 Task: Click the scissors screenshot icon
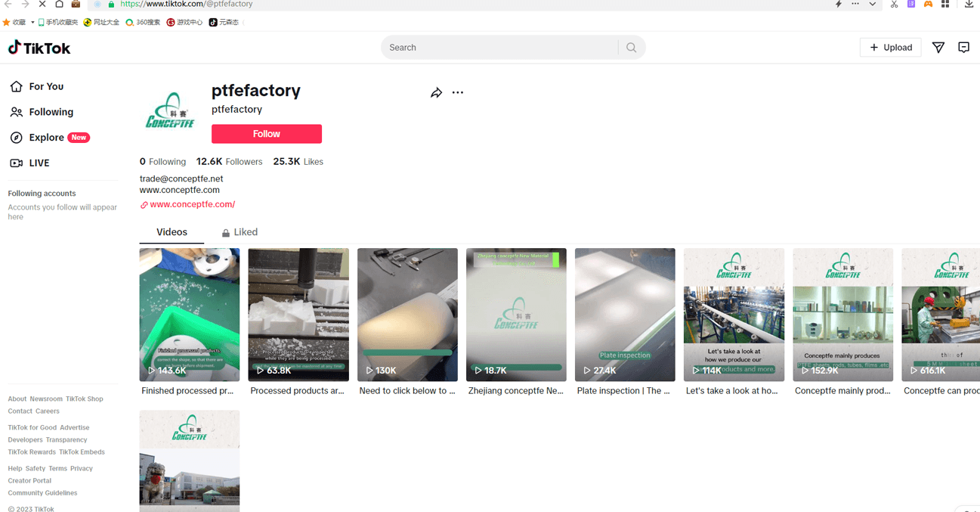[x=895, y=4]
